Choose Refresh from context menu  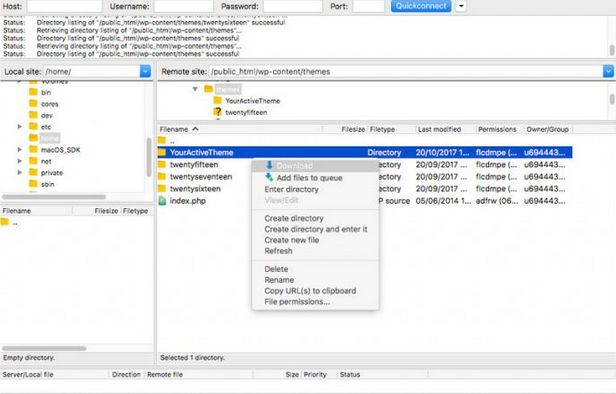tap(278, 251)
